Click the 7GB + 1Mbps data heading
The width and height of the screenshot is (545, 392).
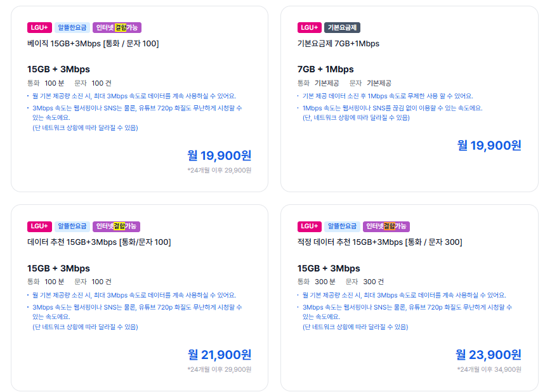pos(325,69)
